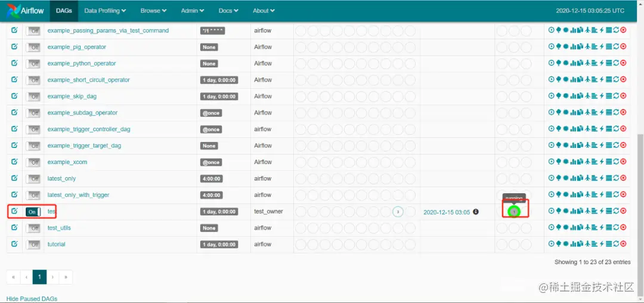Screen dimensions: 644x303
Task: Click the @once schedule badge for example_xcom
Action: click(211, 162)
